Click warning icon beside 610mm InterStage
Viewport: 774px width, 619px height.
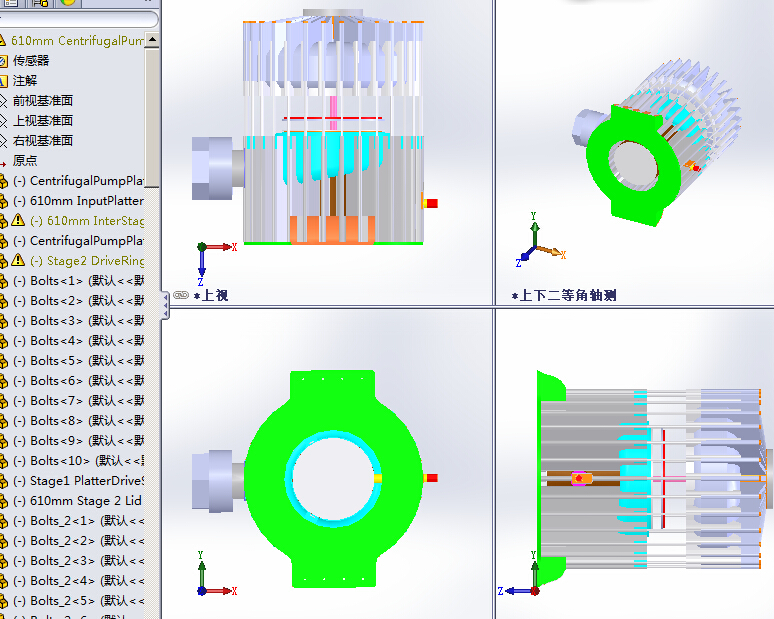coord(18,220)
